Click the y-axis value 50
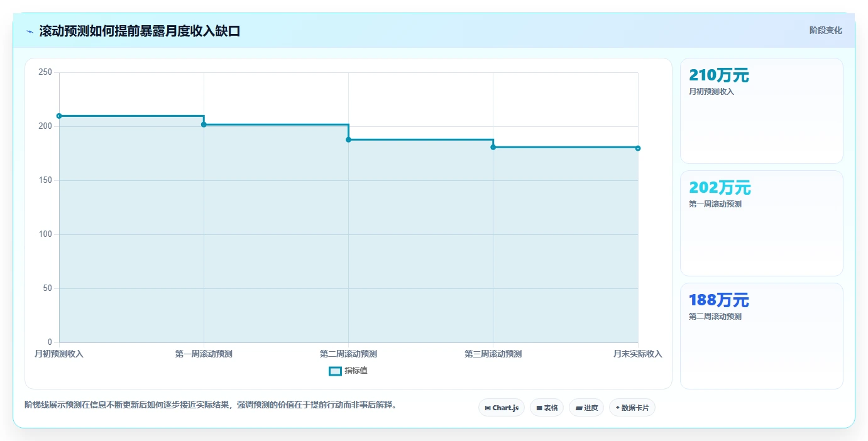 tap(47, 288)
